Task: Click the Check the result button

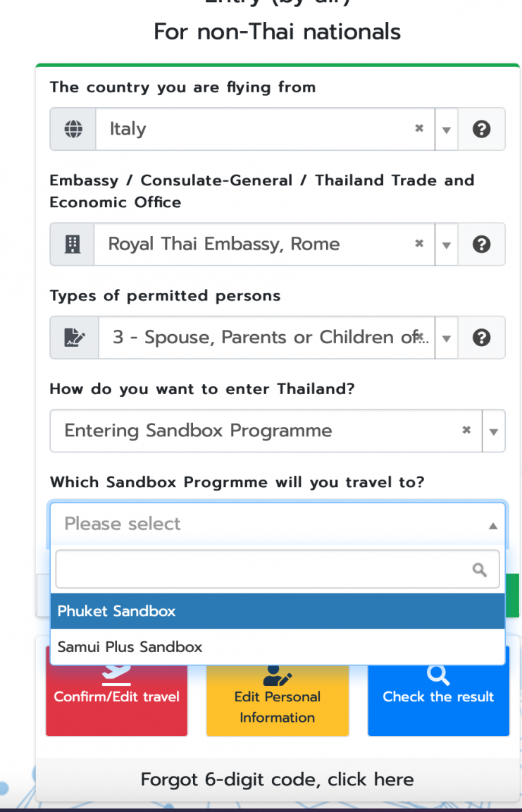Action: [x=438, y=691]
